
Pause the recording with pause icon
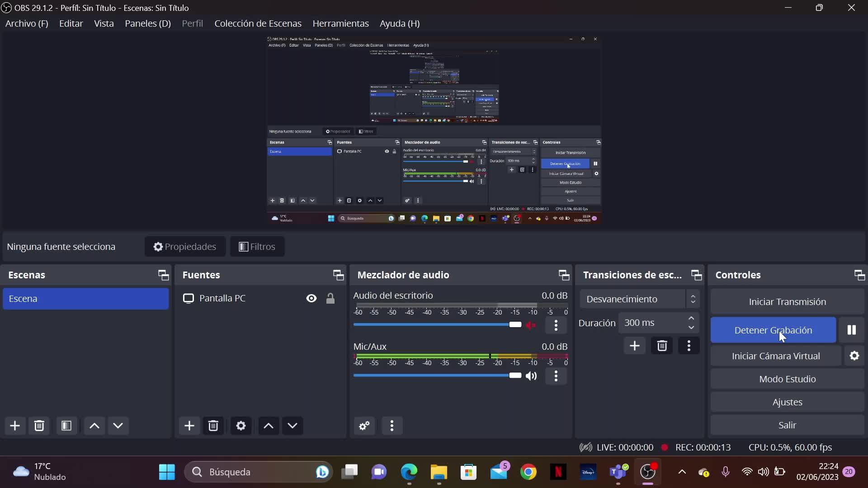(851, 330)
